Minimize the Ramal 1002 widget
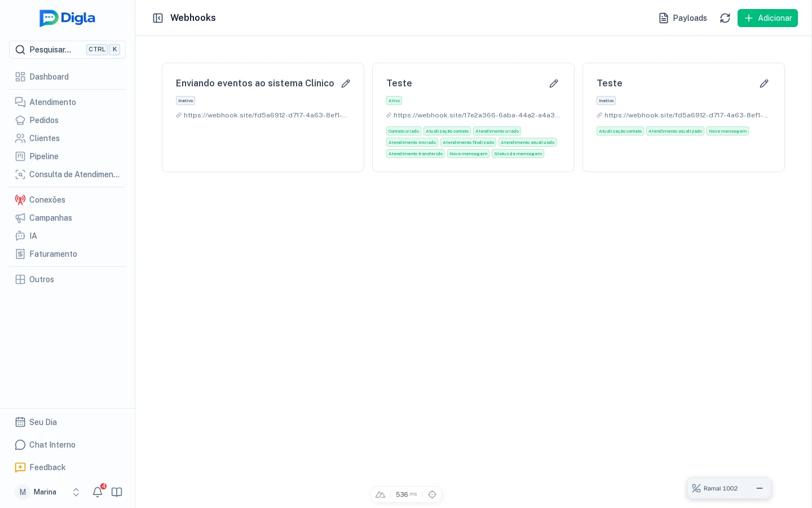This screenshot has width=812, height=508. (760, 488)
